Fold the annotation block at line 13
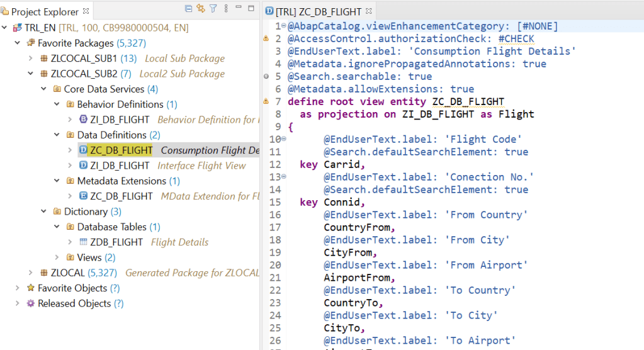Image resolution: width=644 pixels, height=350 pixels. [284, 176]
